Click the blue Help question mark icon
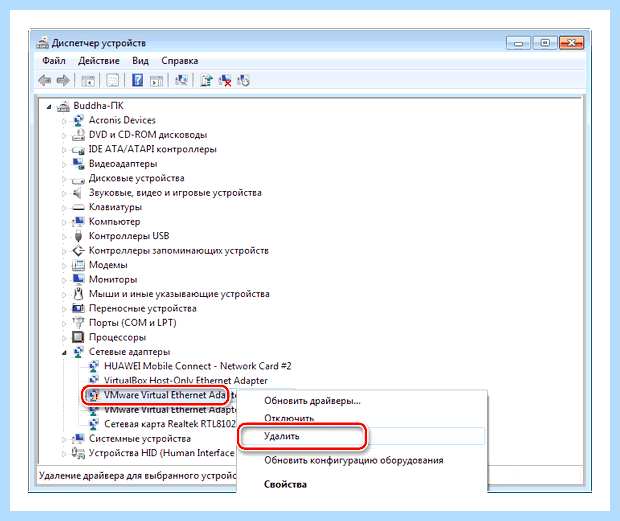 137,80
